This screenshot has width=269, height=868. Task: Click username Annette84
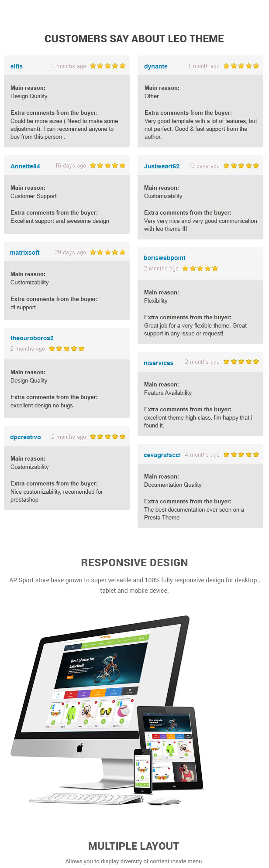[25, 166]
